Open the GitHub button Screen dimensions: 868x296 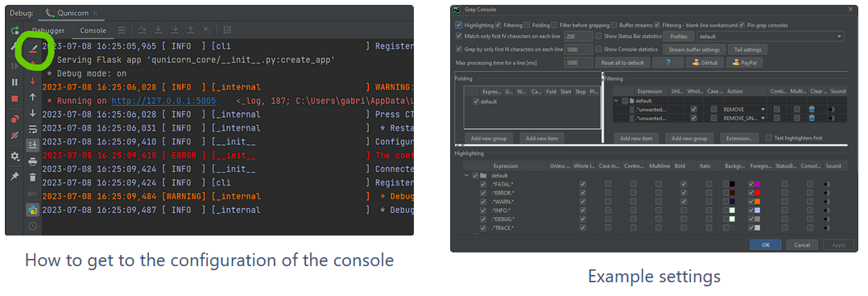704,63
